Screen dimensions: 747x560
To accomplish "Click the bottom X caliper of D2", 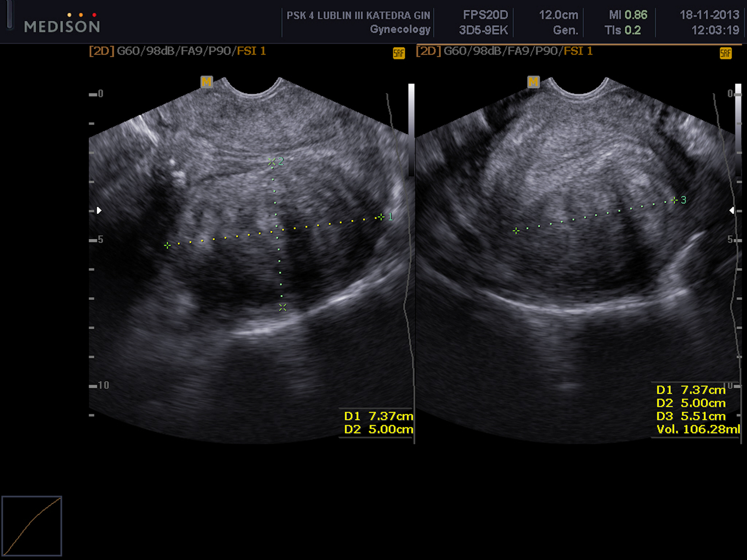I will click(283, 307).
